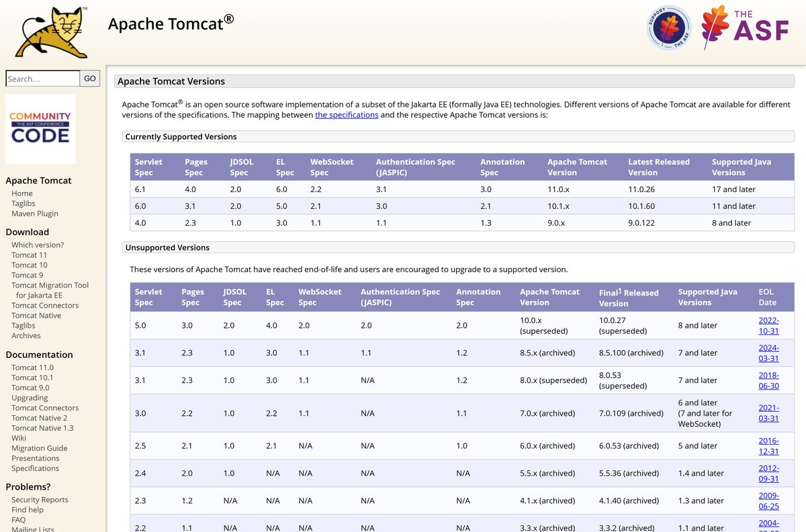Click the 'Apache Tomcat®' page title
Viewport: 806px width, 532px height.
point(171,22)
